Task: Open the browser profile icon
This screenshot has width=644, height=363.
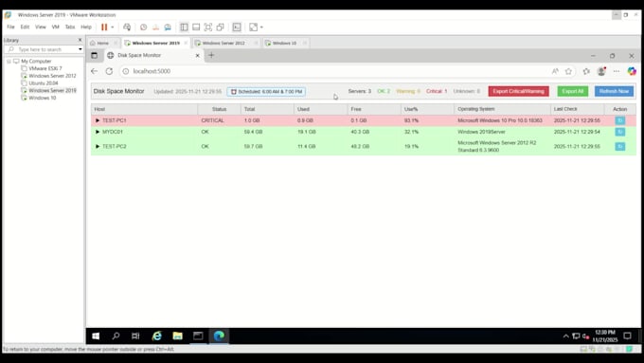Action: pos(601,71)
